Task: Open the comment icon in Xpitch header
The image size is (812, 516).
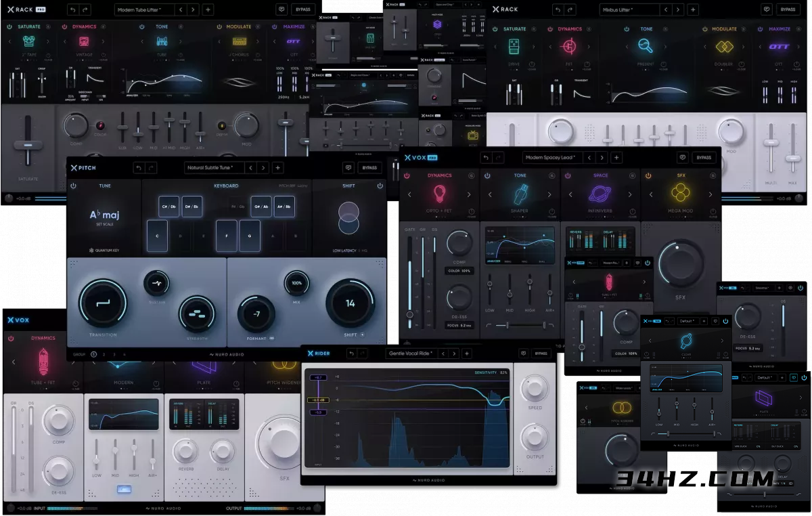Action: [x=348, y=167]
